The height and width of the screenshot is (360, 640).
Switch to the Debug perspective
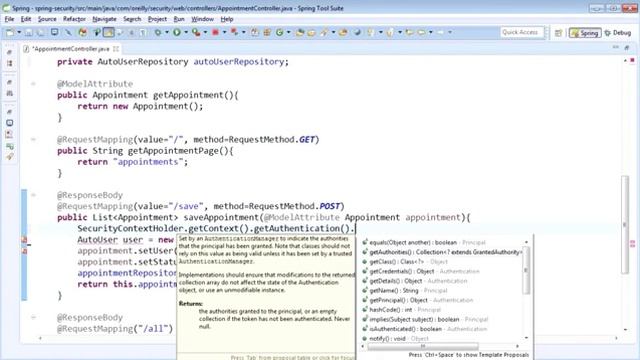tap(618, 33)
